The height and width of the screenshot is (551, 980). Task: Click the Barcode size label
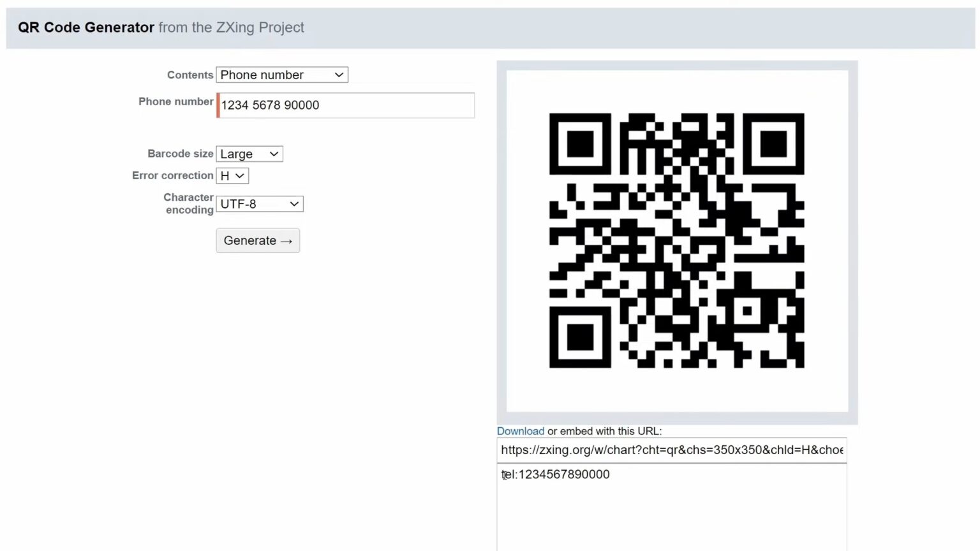point(181,154)
